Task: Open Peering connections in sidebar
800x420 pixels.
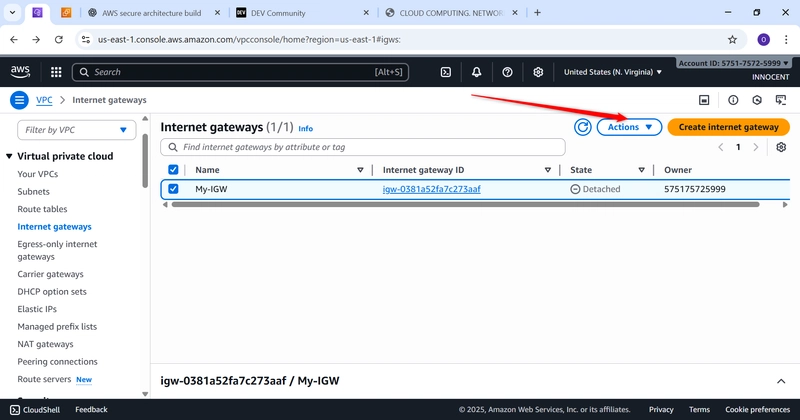Action: click(x=57, y=361)
